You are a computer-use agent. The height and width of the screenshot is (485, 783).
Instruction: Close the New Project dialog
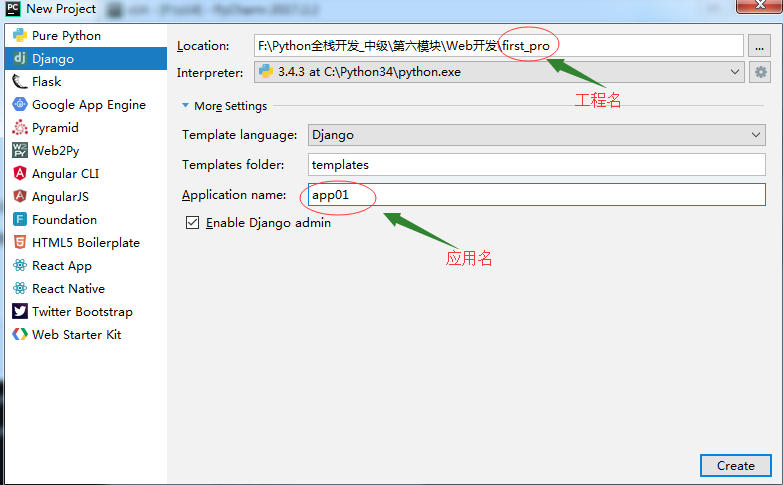pos(760,5)
